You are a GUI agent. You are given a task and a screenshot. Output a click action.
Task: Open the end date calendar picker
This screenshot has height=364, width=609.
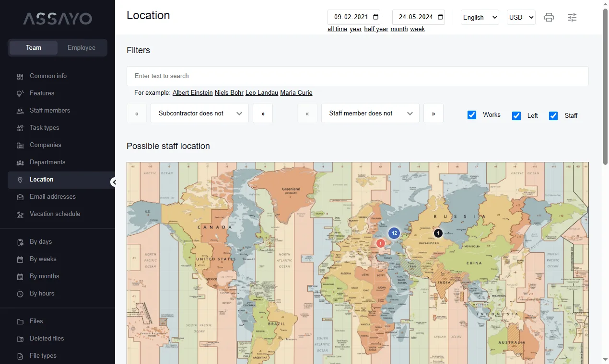[440, 17]
